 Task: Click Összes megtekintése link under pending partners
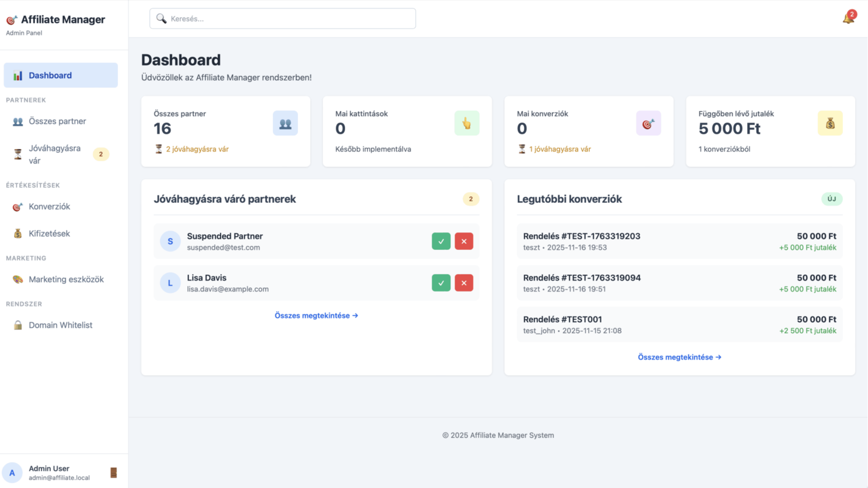316,316
